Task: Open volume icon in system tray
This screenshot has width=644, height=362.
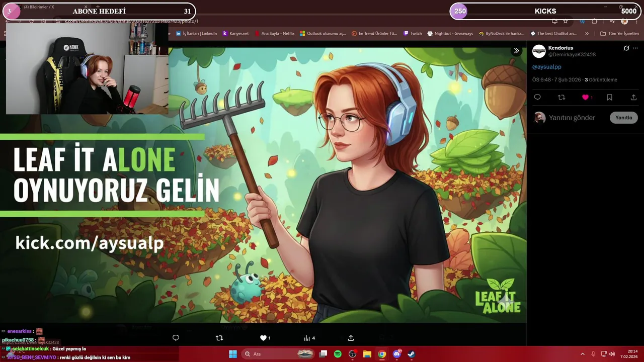Action: [612, 354]
